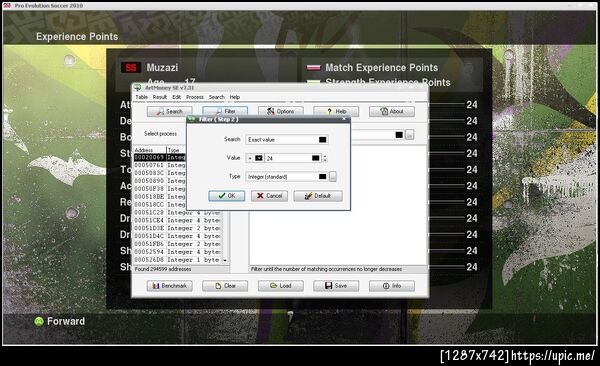Click the Forward button in the game
Viewport: 600px width, 366px height.
[60, 321]
